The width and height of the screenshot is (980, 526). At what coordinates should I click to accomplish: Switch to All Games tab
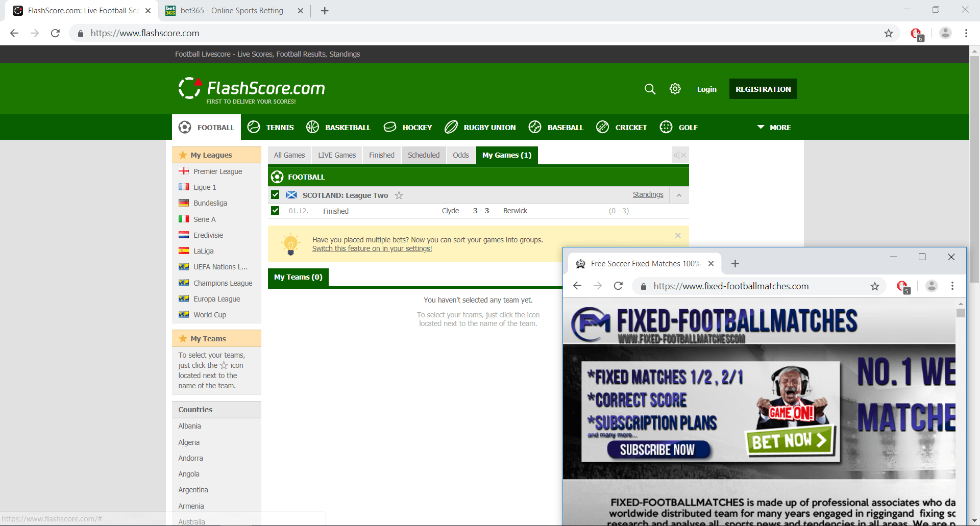[x=289, y=155]
